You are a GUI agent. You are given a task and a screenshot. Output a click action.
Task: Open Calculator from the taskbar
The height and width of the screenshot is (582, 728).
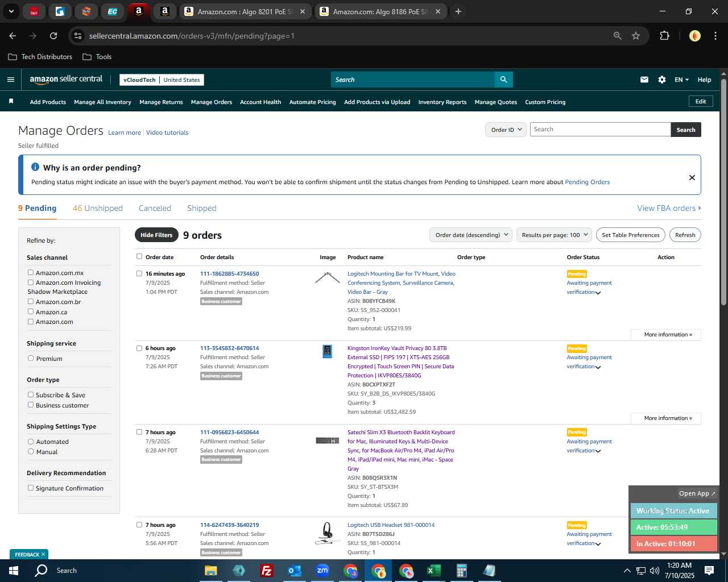click(x=461, y=571)
